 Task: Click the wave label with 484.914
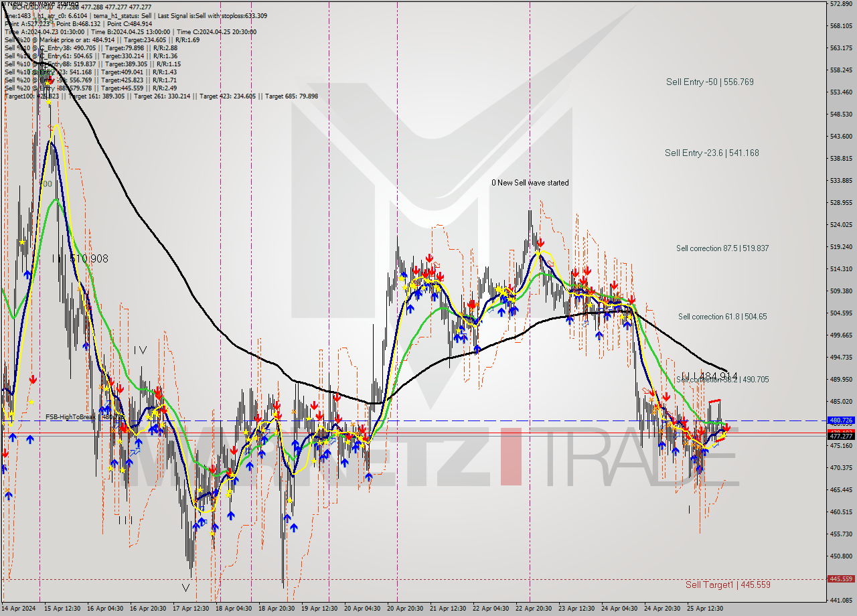710,376
